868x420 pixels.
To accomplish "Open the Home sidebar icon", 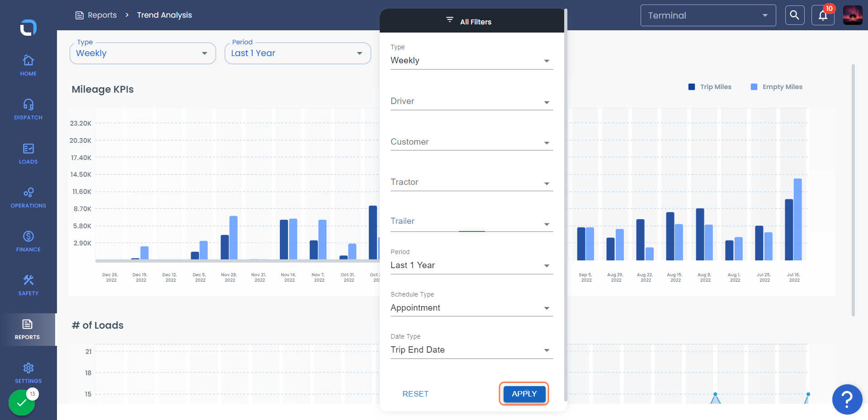I will (x=28, y=60).
